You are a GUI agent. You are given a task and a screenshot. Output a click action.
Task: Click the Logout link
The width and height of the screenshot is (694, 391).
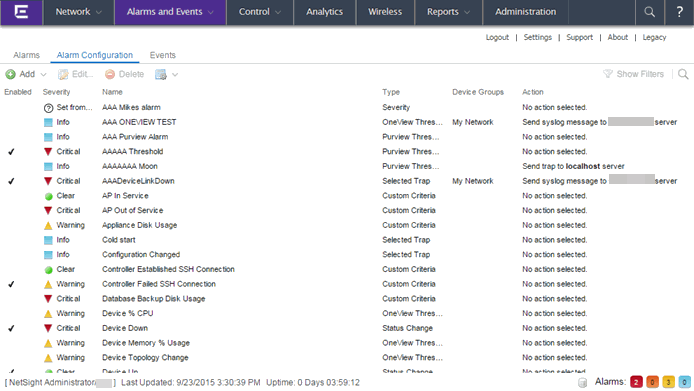(497, 37)
